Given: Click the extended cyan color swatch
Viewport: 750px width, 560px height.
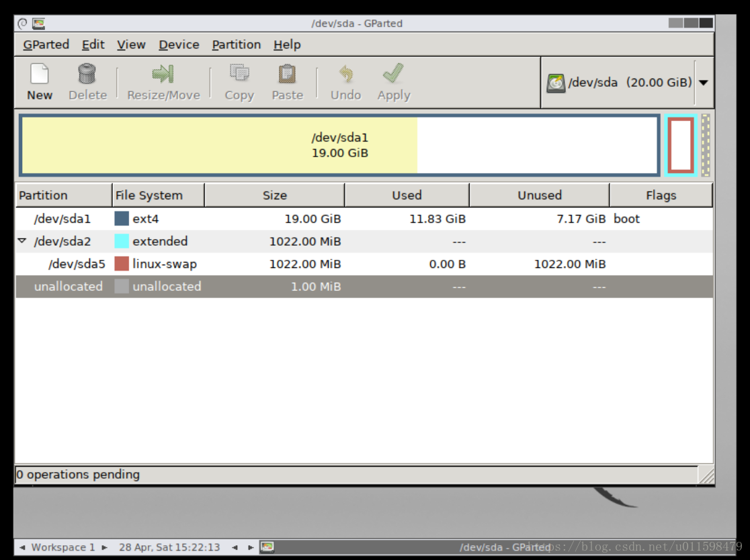Looking at the screenshot, I should 122,241.
